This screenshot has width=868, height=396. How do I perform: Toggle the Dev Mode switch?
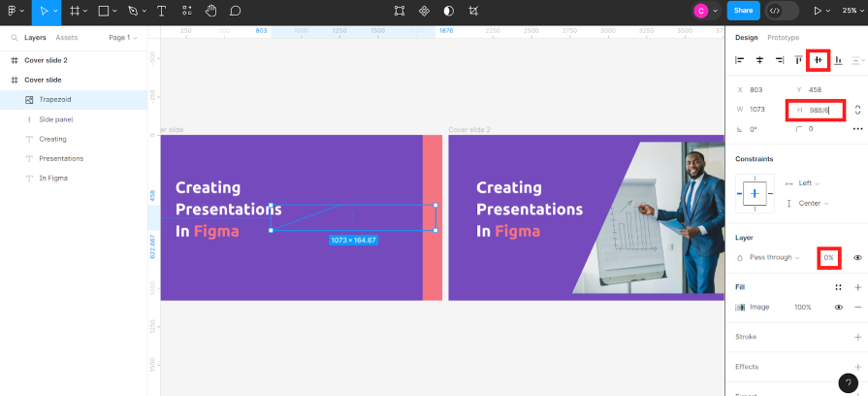point(782,11)
